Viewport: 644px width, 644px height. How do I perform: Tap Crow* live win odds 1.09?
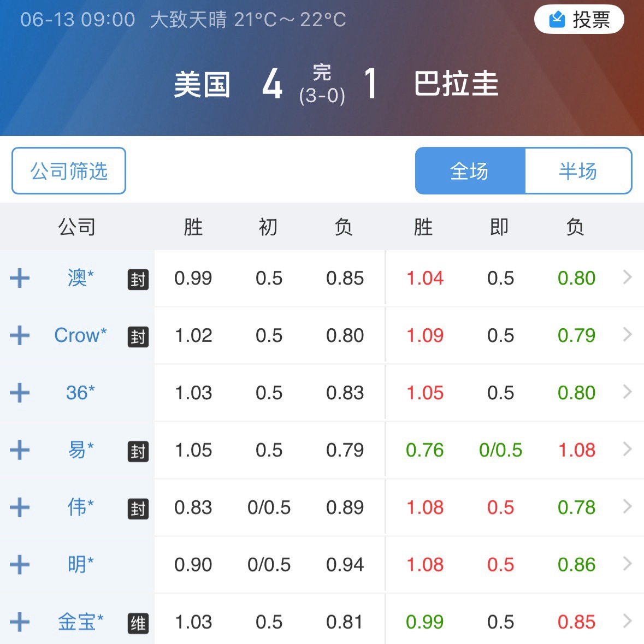424,335
